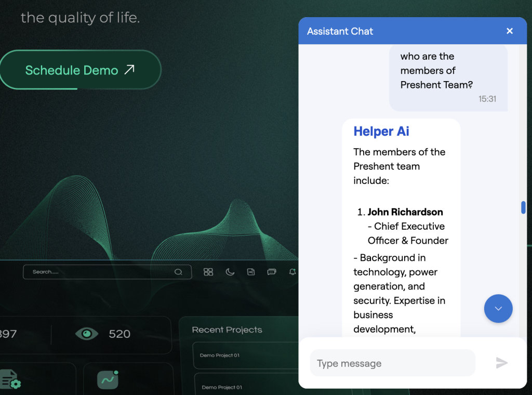Click the 'Chief Executive Officer & Founder' text

[408, 233]
